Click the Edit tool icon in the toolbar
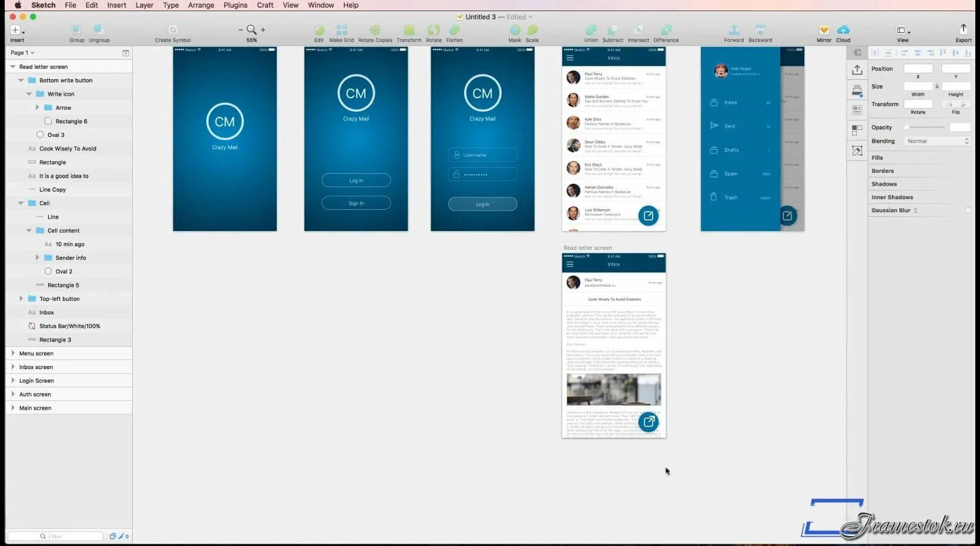 [319, 29]
